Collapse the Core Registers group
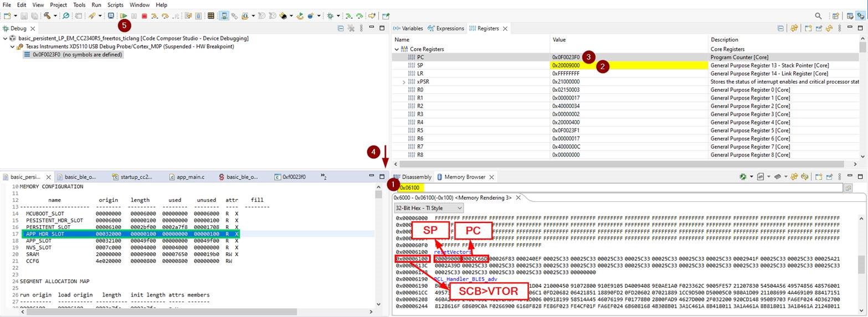 click(397, 49)
